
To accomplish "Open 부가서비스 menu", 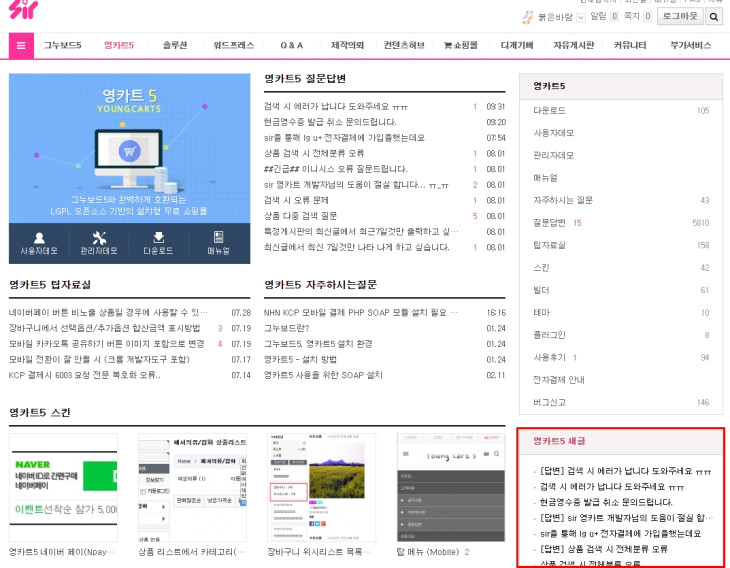I will pos(690,45).
